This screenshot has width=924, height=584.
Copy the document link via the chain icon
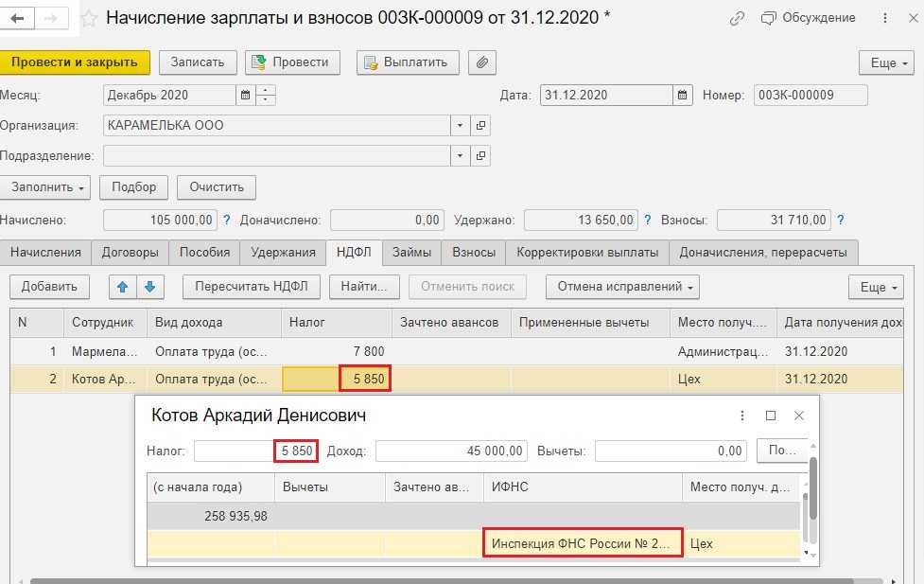[737, 19]
